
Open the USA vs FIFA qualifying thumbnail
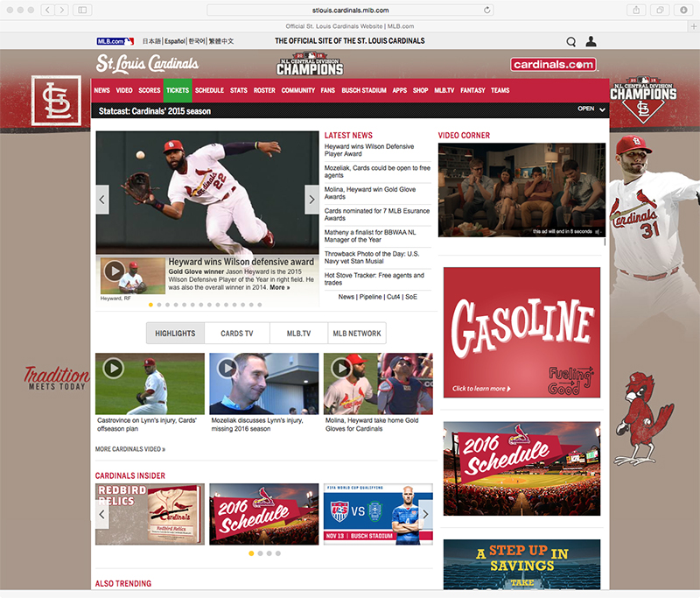[x=378, y=514]
